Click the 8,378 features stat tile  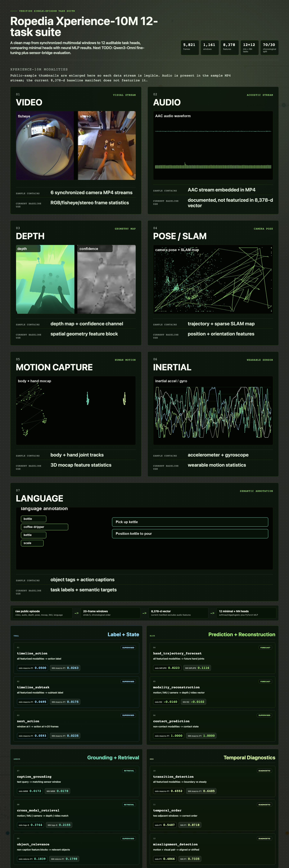(x=229, y=48)
